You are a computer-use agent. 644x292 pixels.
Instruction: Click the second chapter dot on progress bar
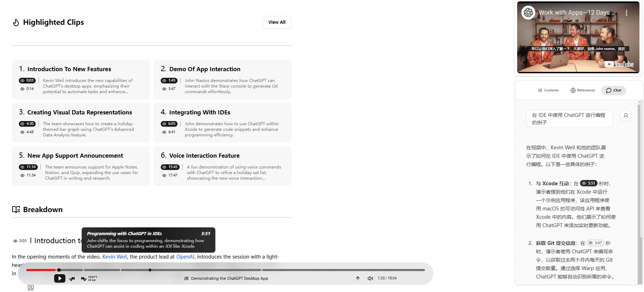tap(150, 270)
